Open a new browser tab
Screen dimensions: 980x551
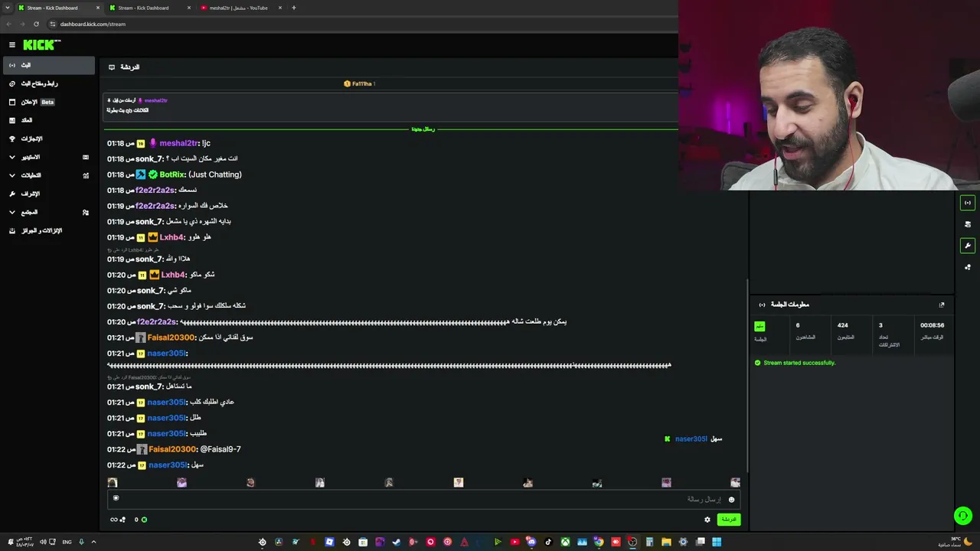click(294, 8)
